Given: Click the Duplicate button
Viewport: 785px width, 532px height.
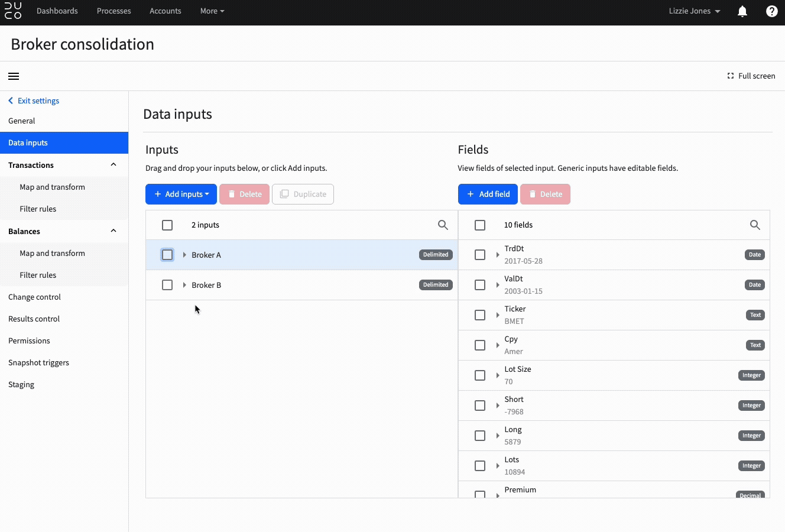Looking at the screenshot, I should tap(303, 194).
